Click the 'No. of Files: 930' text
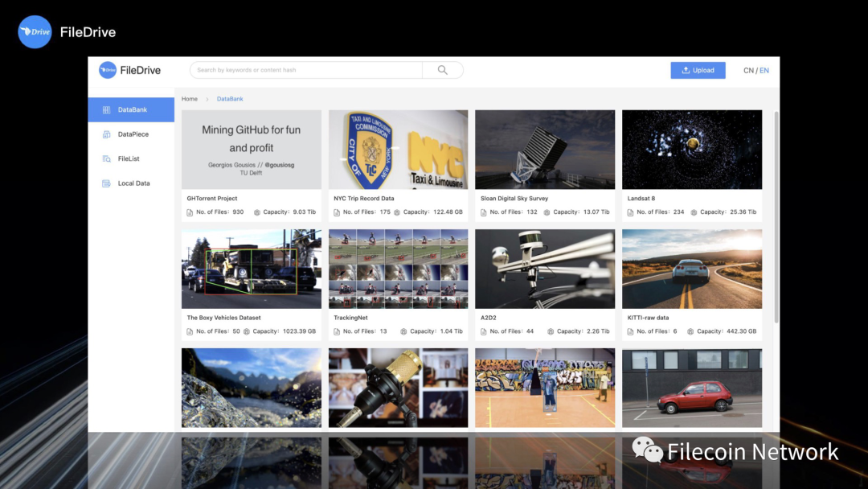The width and height of the screenshot is (868, 489). pos(219,212)
